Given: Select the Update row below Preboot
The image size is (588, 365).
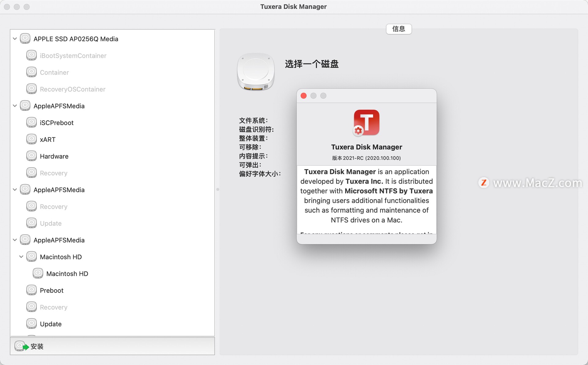Looking at the screenshot, I should [x=112, y=324].
